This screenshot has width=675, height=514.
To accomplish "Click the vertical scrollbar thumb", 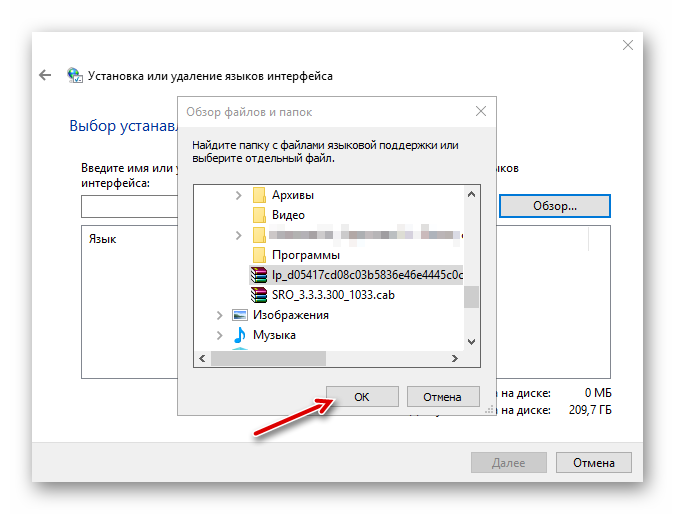I will (x=471, y=297).
